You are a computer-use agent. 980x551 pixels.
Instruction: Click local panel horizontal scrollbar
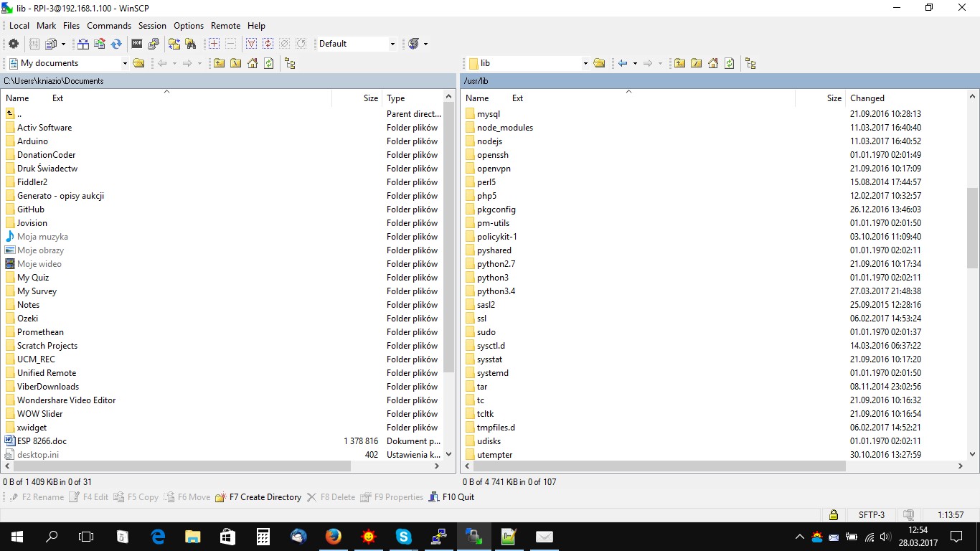click(182, 466)
